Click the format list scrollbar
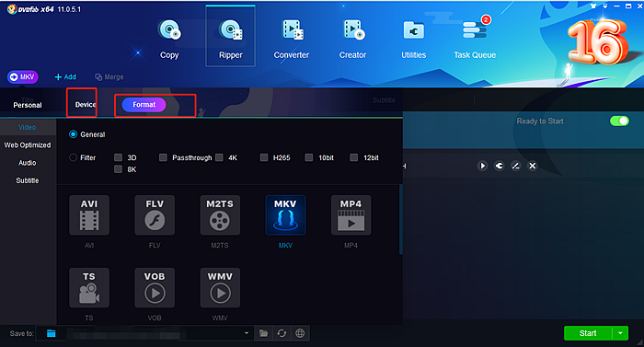The height and width of the screenshot is (347, 644). (x=400, y=219)
